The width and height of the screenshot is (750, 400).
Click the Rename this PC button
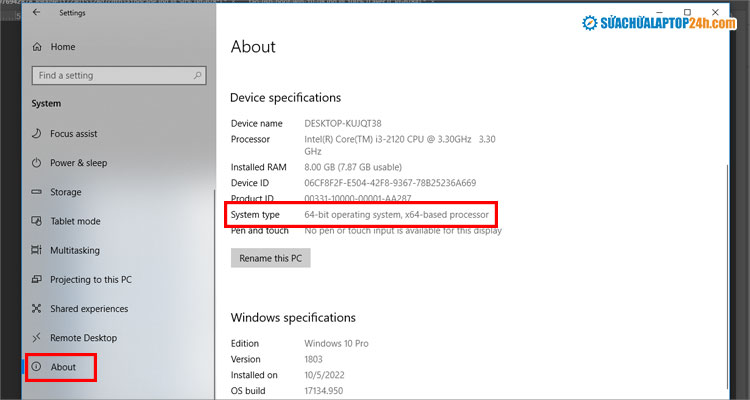click(271, 258)
